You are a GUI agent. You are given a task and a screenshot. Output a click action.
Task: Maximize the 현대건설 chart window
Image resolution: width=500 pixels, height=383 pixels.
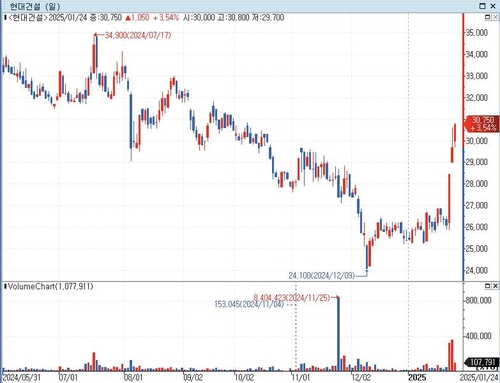[482, 6]
